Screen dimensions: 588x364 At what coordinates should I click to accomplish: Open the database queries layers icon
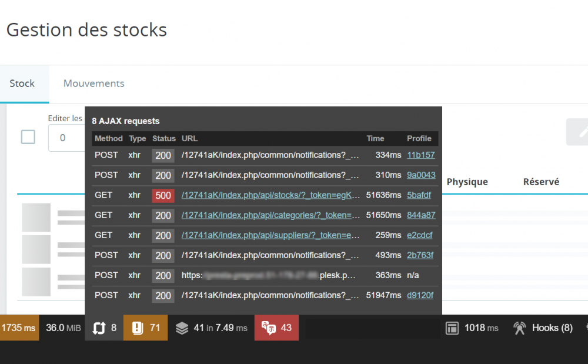click(x=182, y=328)
